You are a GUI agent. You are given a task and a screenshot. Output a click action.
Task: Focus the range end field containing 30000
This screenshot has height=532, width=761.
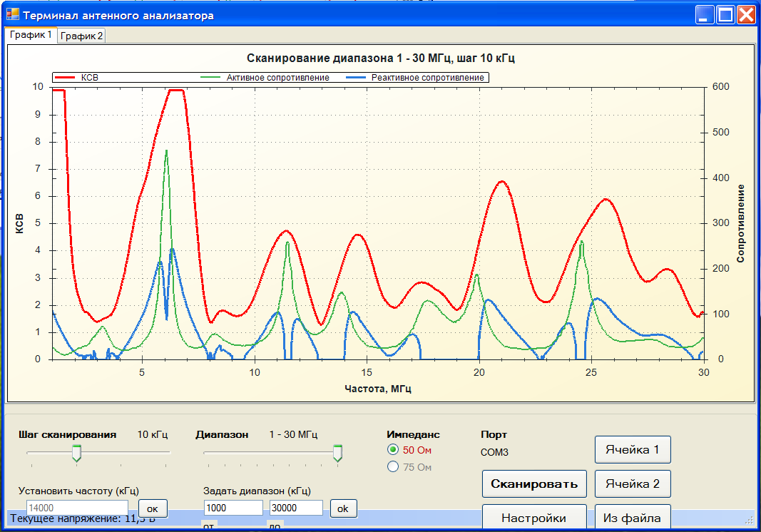[296, 508]
